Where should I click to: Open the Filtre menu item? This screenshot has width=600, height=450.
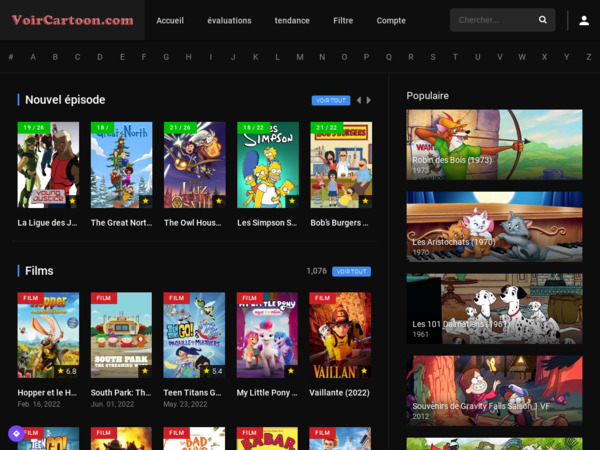tap(343, 21)
